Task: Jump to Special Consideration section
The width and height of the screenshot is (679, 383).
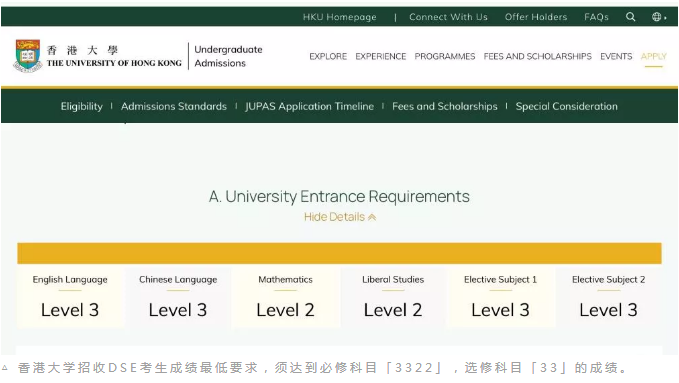Action: pos(566,106)
